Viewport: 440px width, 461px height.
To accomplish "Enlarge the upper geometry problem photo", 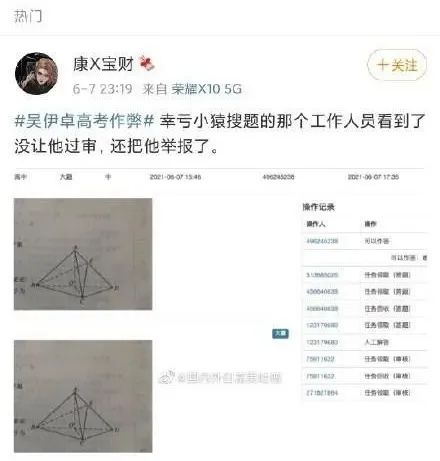I will click(83, 254).
